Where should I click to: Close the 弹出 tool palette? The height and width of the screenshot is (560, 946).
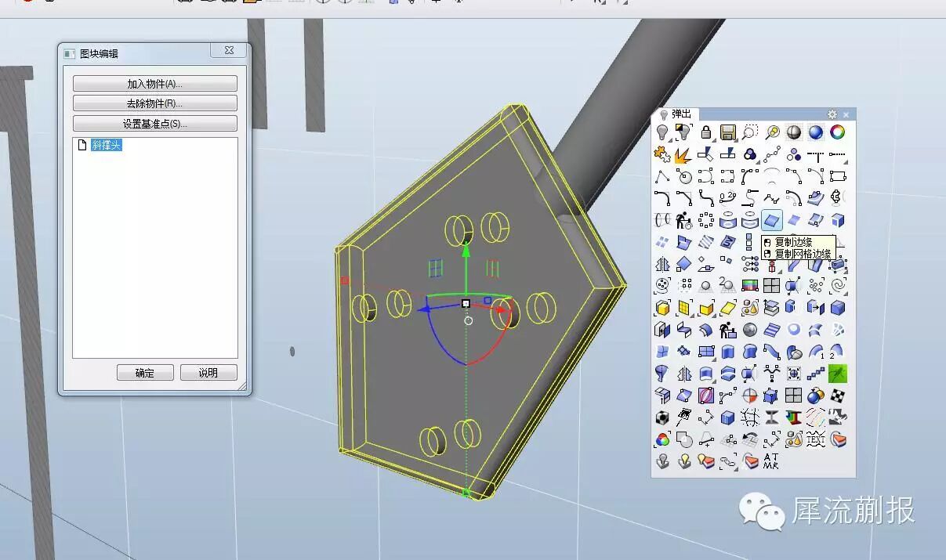846,114
